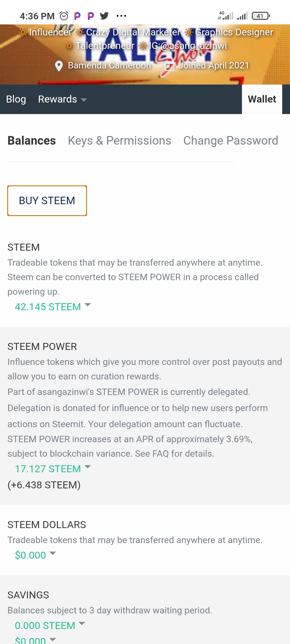
Task: Go to the Change Password tab
Action: [x=231, y=141]
